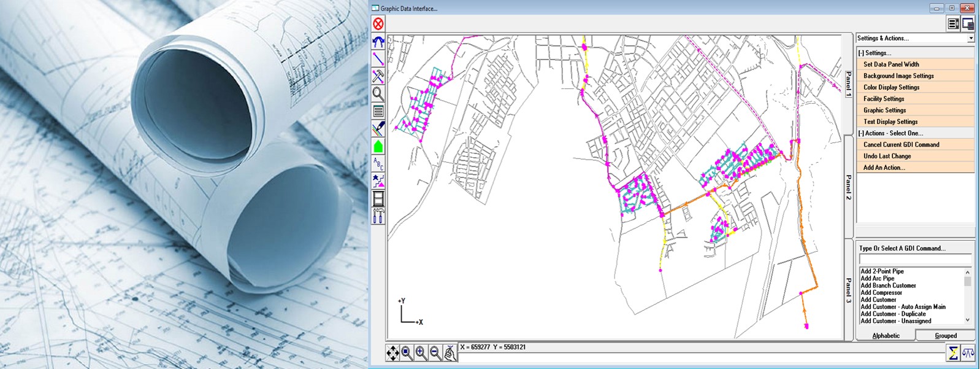980x369 pixels.
Task: Select Add Customer - Auto Assign Main
Action: click(x=903, y=307)
